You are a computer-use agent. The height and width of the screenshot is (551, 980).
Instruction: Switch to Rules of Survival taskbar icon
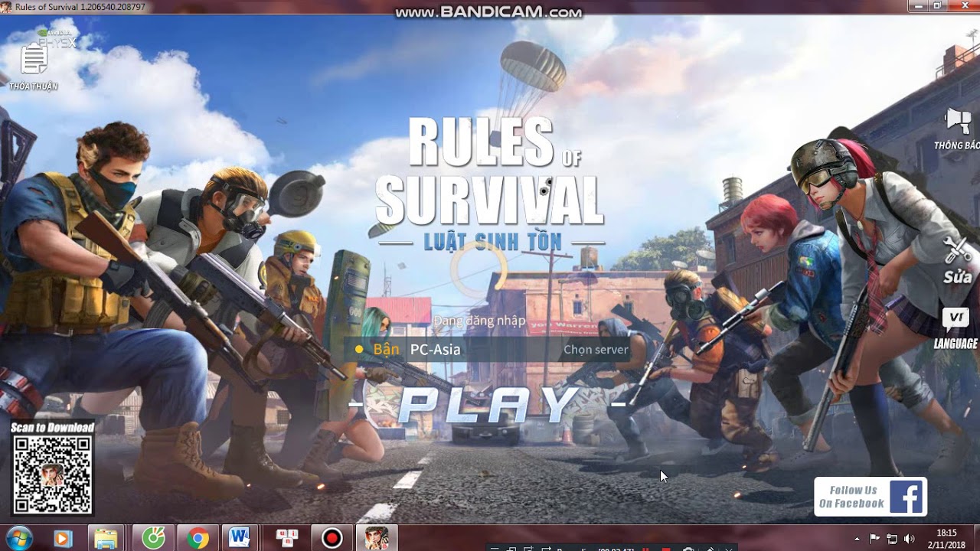tap(377, 539)
